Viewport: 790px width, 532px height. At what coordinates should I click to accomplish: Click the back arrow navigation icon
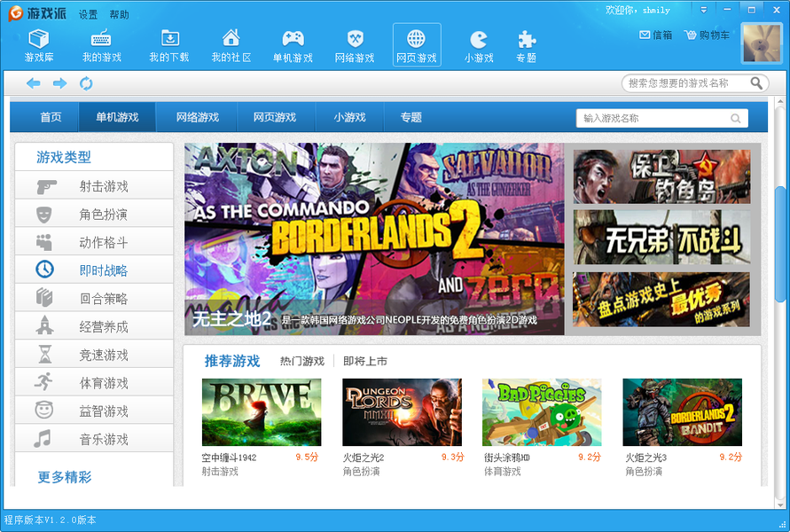tap(34, 83)
